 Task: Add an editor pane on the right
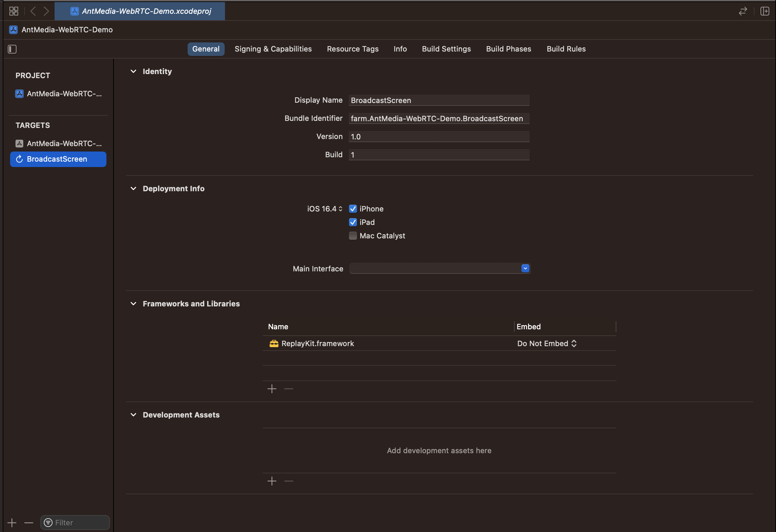(765, 11)
